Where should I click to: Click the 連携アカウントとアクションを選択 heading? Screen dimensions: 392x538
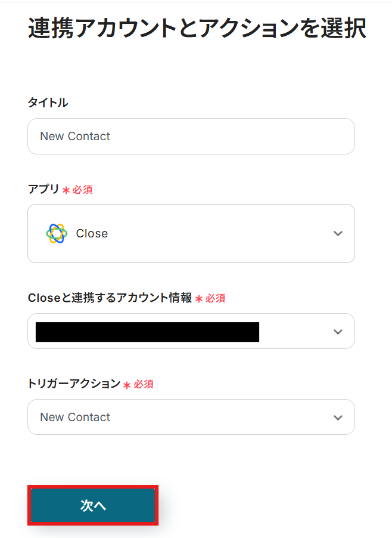[x=197, y=29]
